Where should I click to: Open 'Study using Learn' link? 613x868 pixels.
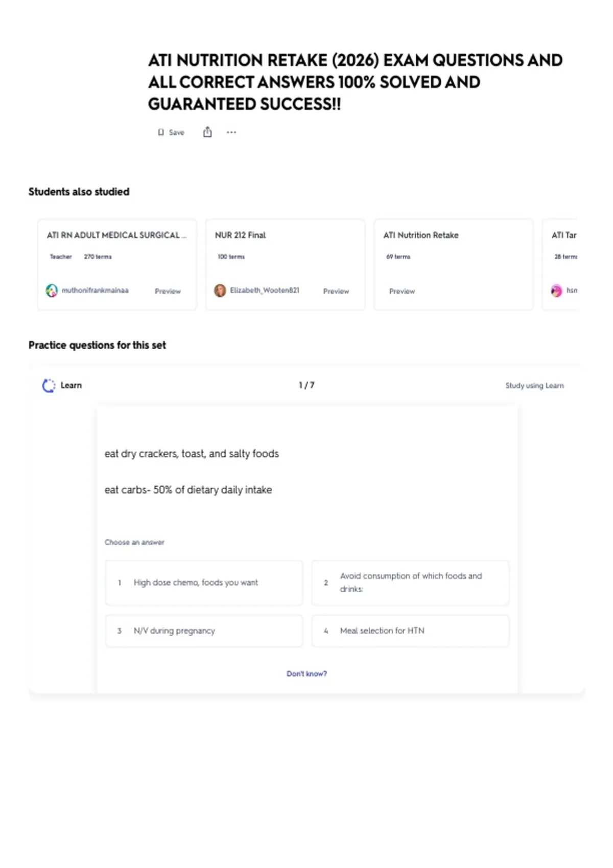pos(534,385)
